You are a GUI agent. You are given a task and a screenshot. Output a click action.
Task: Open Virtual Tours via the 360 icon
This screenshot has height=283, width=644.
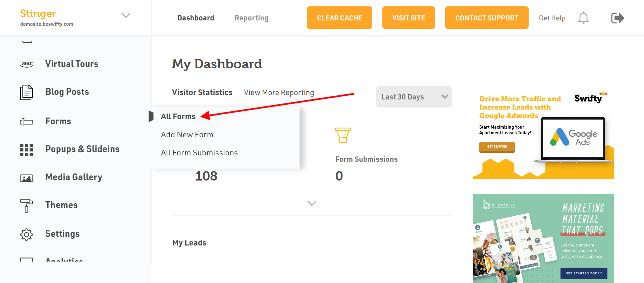pyautogui.click(x=26, y=64)
